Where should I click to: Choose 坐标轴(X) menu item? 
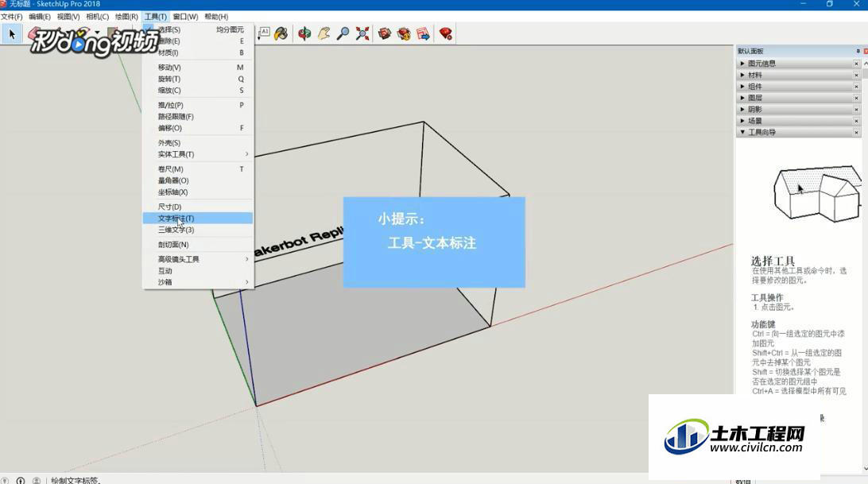pos(198,192)
